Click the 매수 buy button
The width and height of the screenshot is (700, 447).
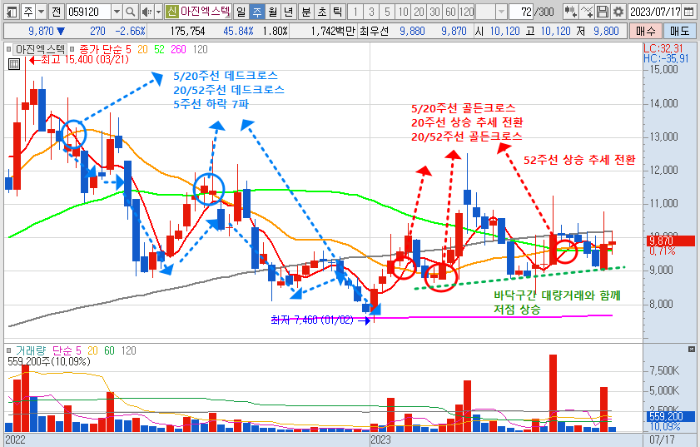click(645, 31)
